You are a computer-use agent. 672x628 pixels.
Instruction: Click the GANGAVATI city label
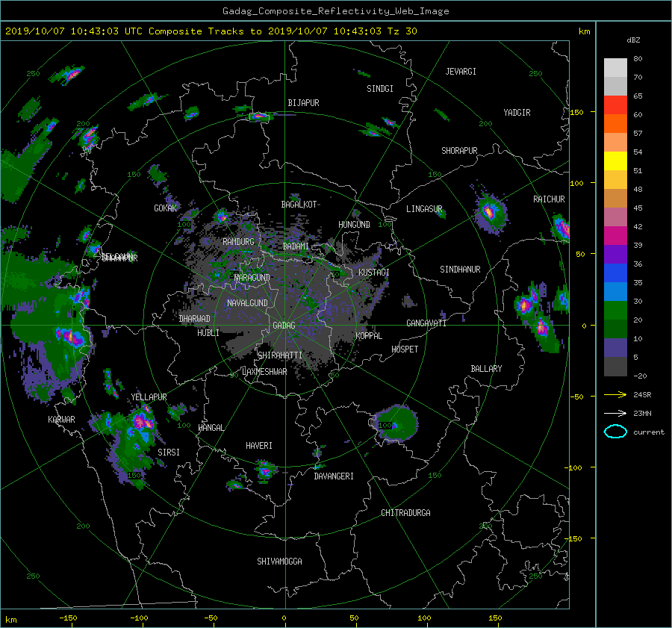[x=426, y=323]
